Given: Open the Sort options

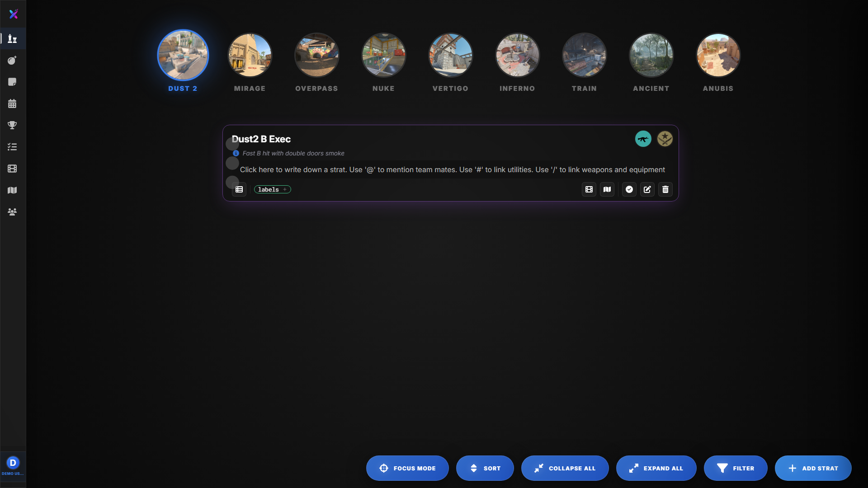Looking at the screenshot, I should tap(485, 468).
